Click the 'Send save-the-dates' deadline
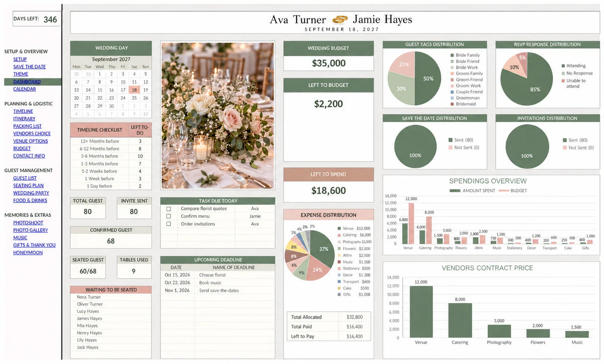Viewport: 604px width, 364px height. (x=219, y=290)
